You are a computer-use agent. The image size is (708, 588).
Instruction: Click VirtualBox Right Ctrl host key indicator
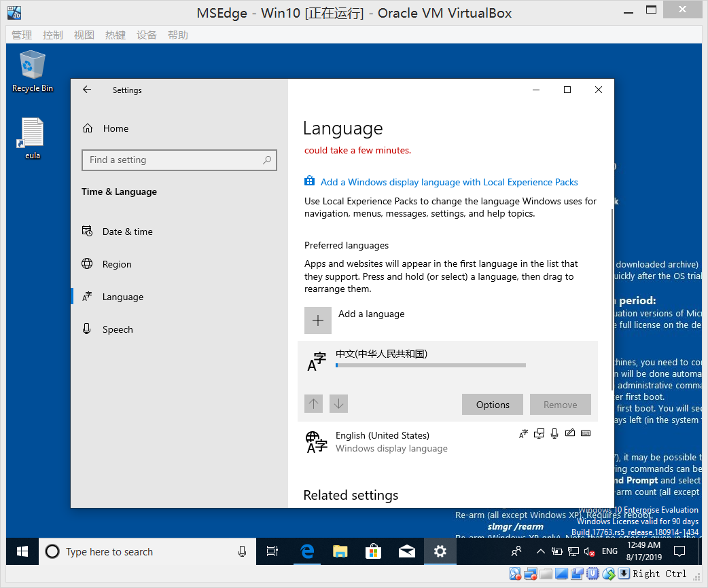[x=659, y=574]
